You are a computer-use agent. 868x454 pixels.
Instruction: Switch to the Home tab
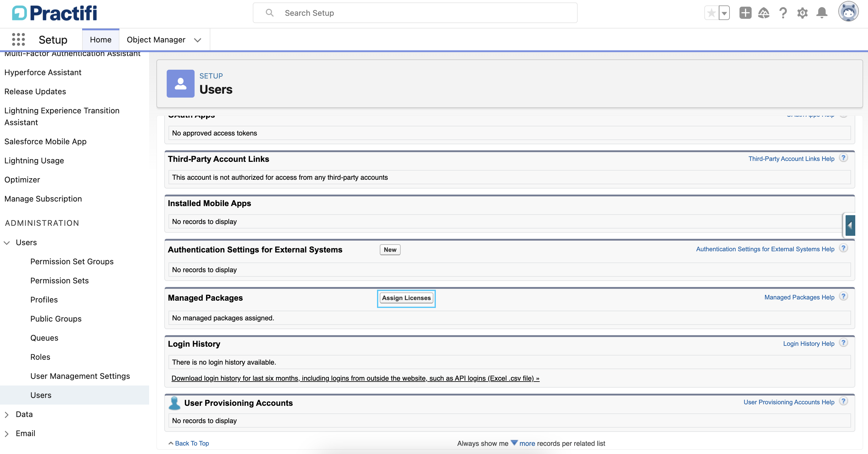tap(101, 39)
